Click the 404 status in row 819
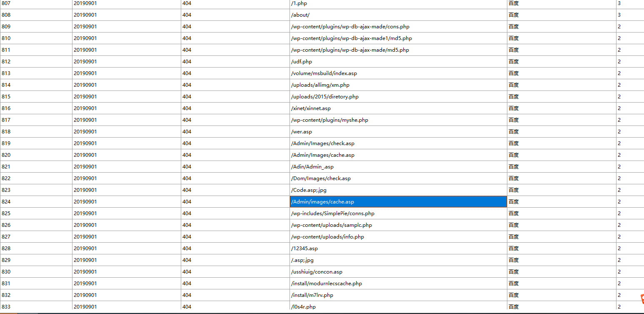The width and height of the screenshot is (644, 314). [x=235, y=143]
